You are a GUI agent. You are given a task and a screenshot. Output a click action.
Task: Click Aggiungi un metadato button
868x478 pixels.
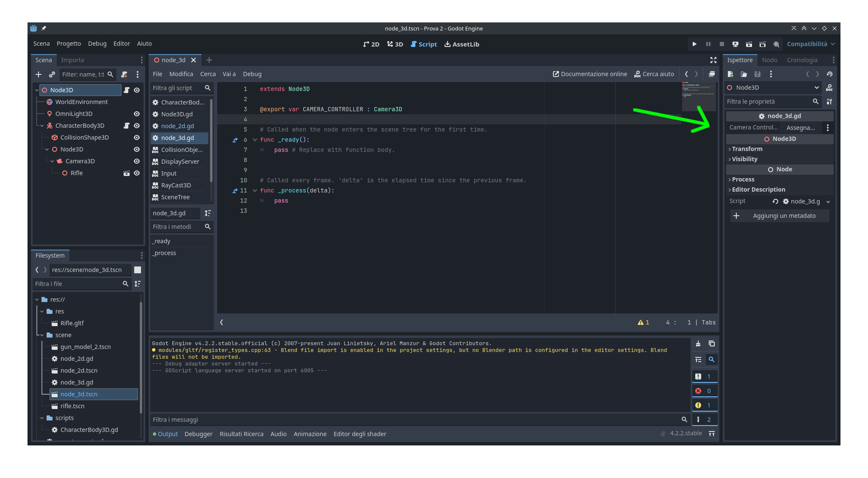[780, 216]
